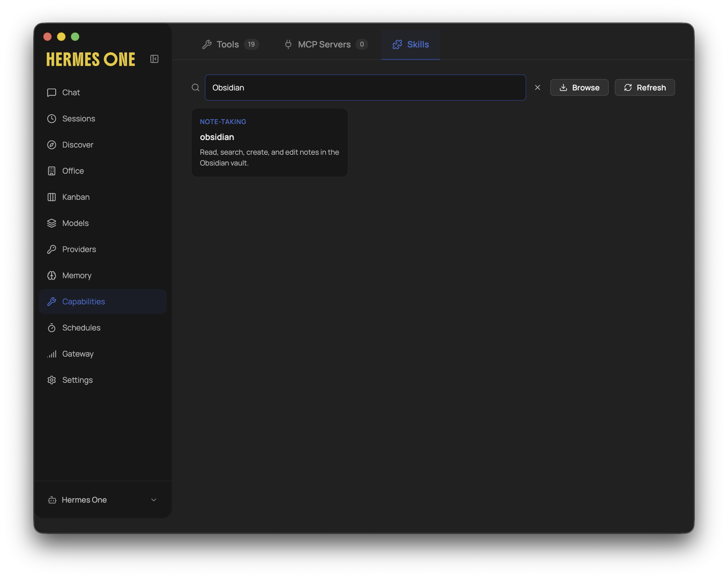Click the Providers label in sidebar
This screenshot has width=728, height=578.
(x=79, y=249)
